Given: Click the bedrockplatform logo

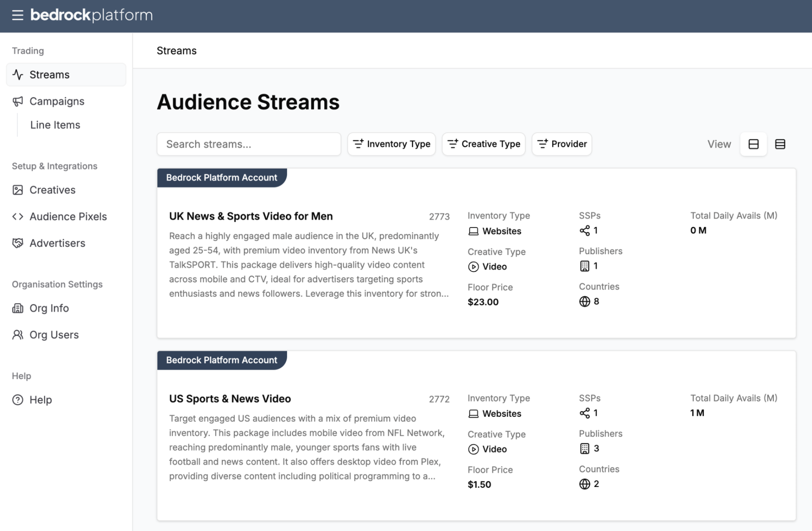Looking at the screenshot, I should tap(91, 15).
